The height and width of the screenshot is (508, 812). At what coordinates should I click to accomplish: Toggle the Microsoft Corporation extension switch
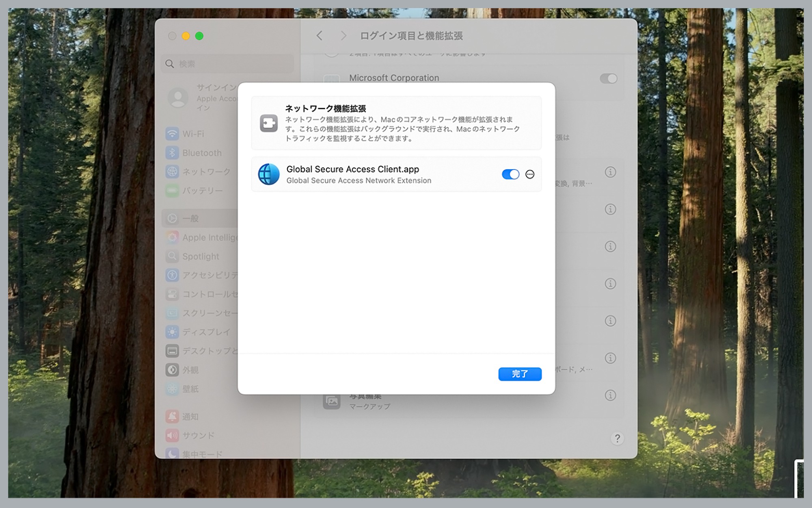pyautogui.click(x=608, y=78)
